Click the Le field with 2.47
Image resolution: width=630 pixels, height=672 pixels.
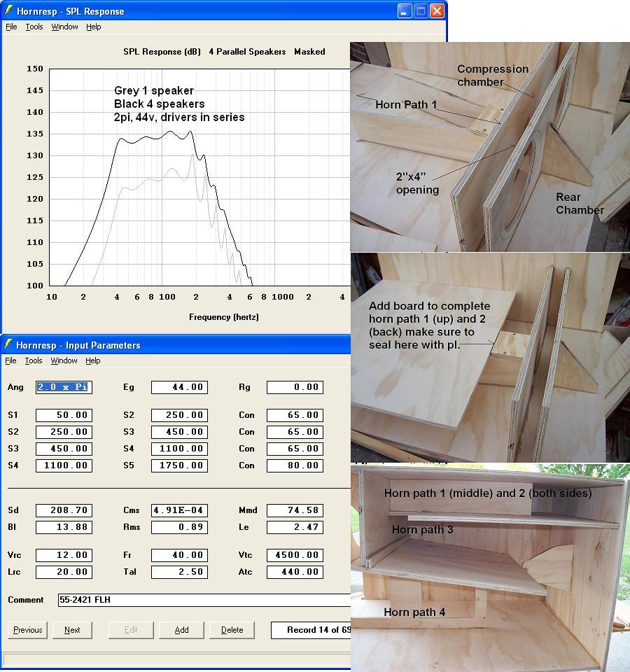pyautogui.click(x=295, y=527)
